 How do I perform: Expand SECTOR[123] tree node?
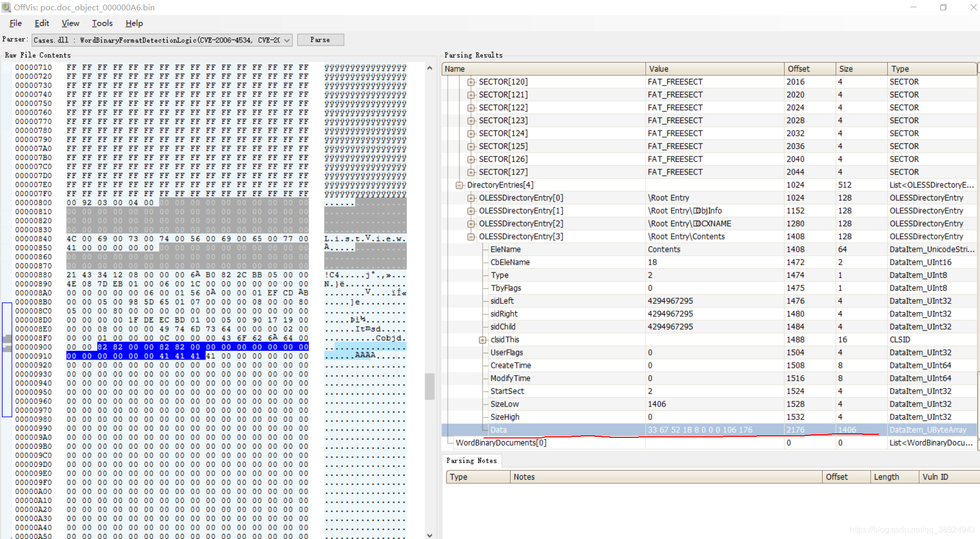[x=471, y=121]
